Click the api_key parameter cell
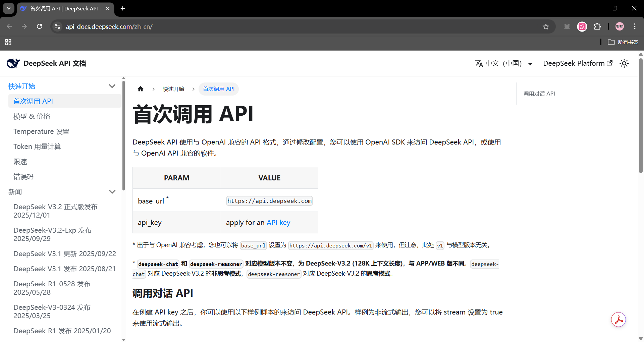644x342 pixels. pos(177,223)
